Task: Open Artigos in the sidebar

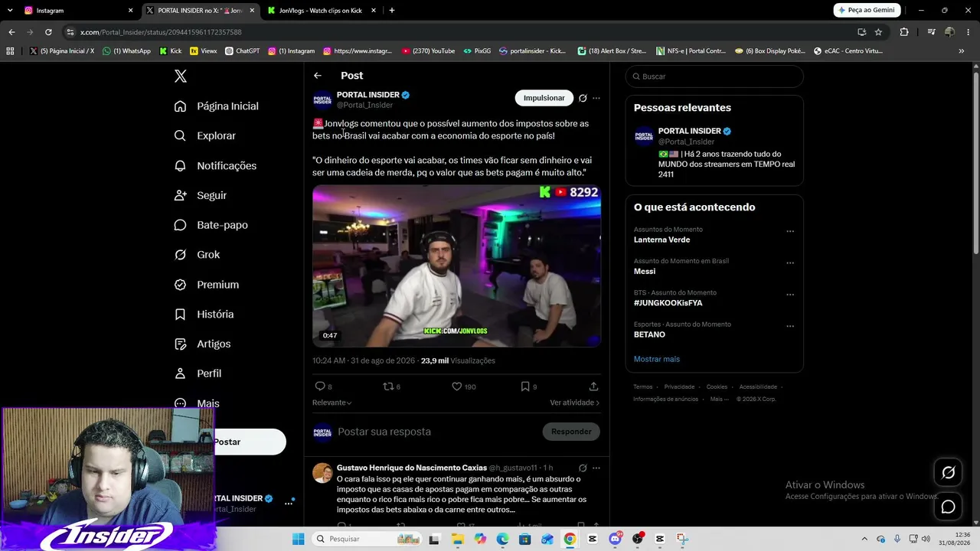Action: coord(202,344)
